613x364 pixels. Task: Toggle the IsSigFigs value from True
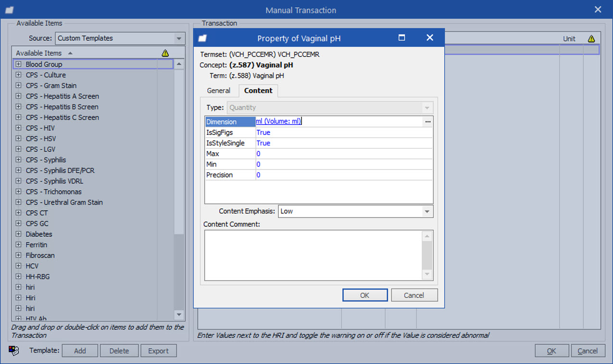(263, 132)
